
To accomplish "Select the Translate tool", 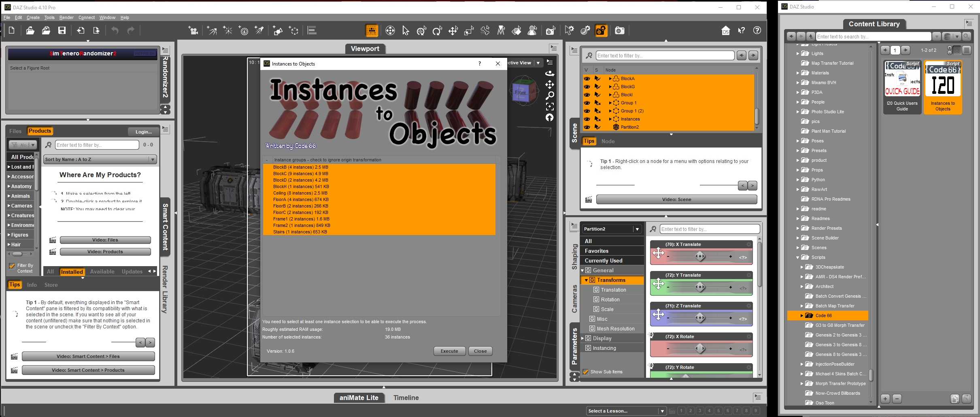I will coord(453,30).
